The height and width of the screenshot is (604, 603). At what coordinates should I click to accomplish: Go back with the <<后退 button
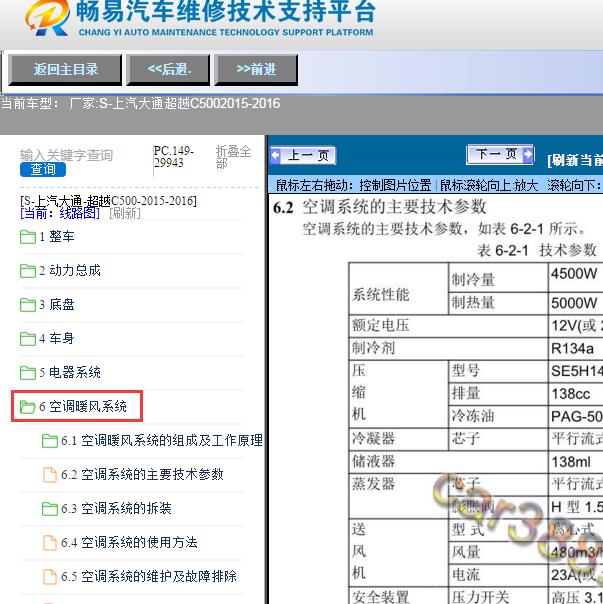(168, 70)
